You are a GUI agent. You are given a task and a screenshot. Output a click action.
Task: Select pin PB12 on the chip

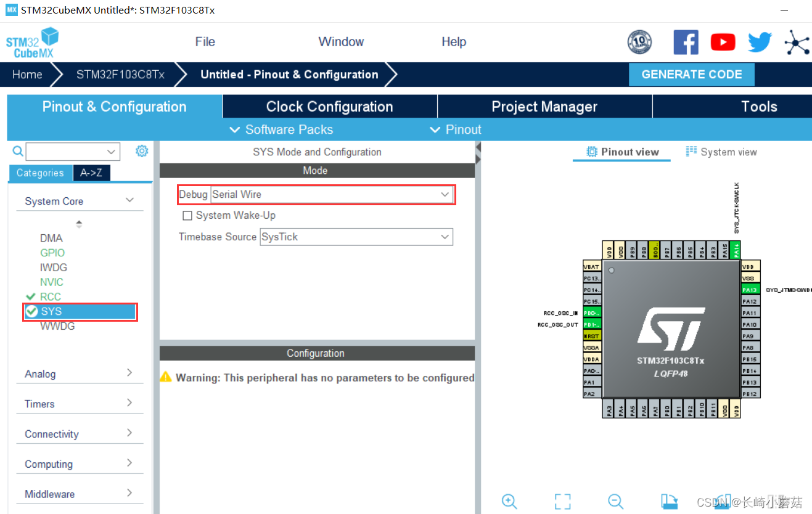(750, 393)
